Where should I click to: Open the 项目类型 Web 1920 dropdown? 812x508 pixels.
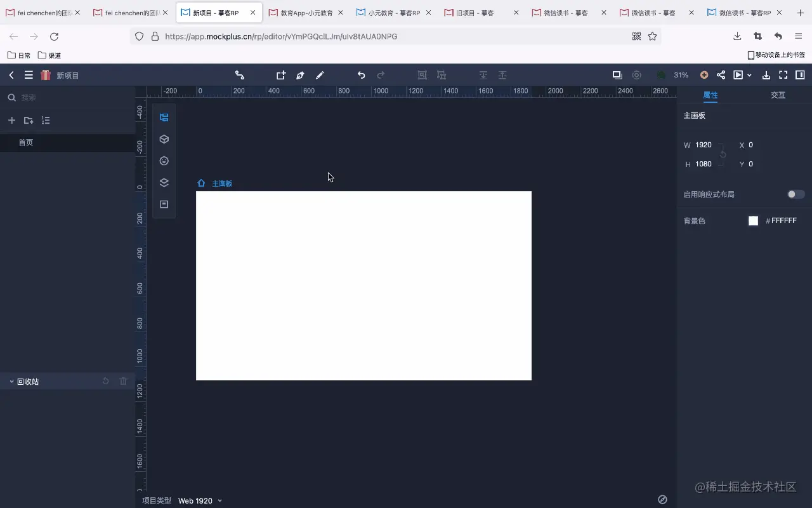point(200,500)
